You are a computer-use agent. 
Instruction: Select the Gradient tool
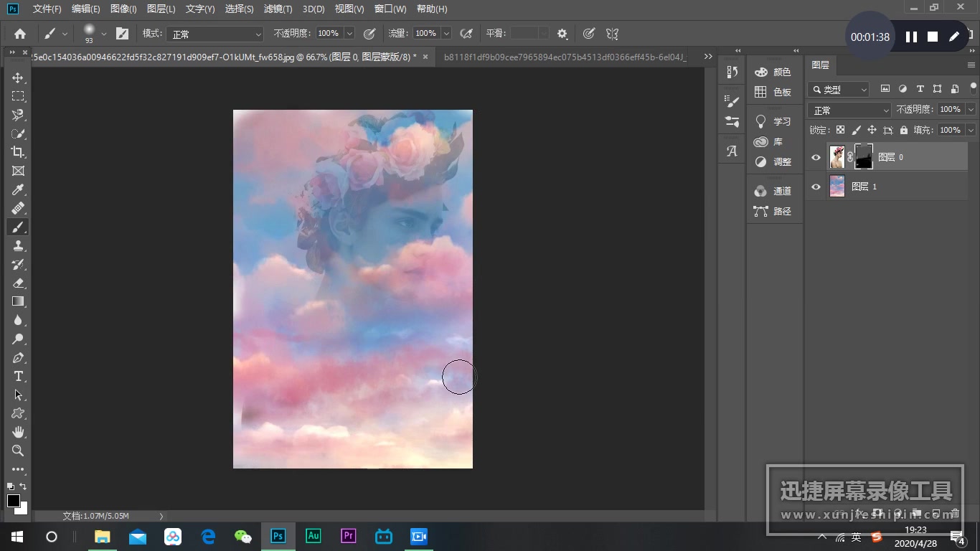18,301
